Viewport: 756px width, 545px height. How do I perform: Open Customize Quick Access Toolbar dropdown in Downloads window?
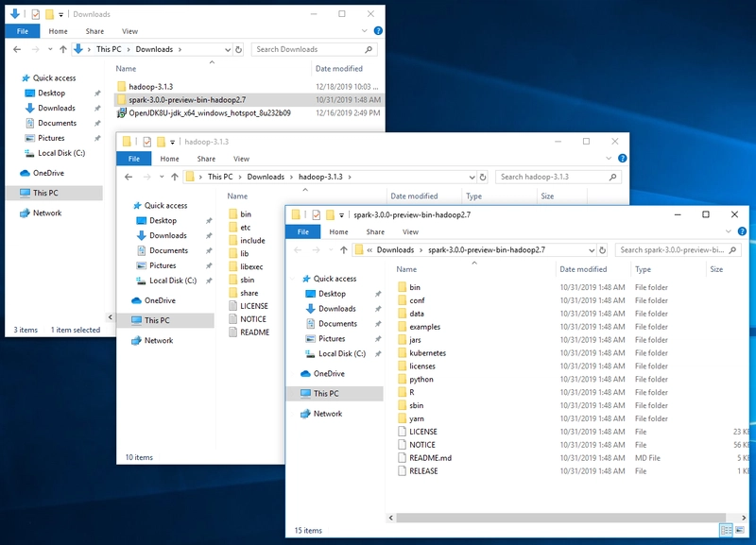62,15
